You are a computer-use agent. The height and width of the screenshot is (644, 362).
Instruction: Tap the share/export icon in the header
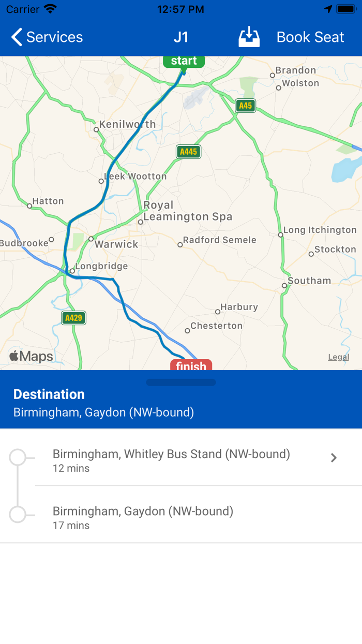coord(249,37)
